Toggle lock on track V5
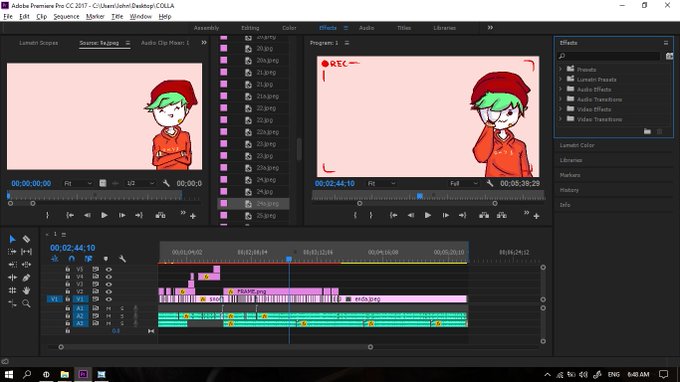This screenshot has width=680, height=382. [x=68, y=269]
